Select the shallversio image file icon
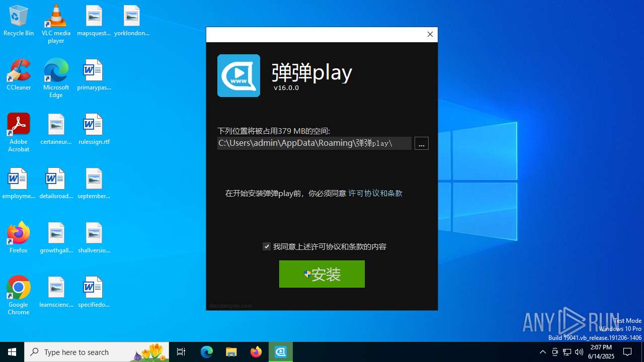Viewport: 644px width, 362px height. [94, 238]
